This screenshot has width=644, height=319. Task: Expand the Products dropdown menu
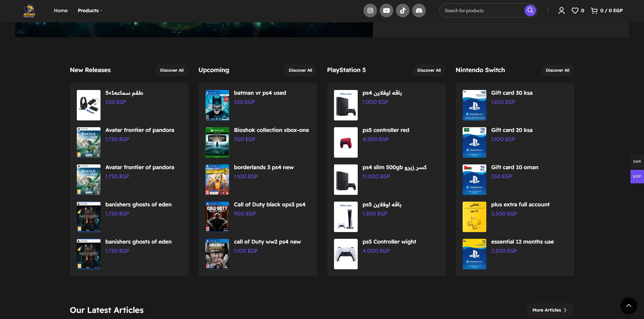click(90, 10)
